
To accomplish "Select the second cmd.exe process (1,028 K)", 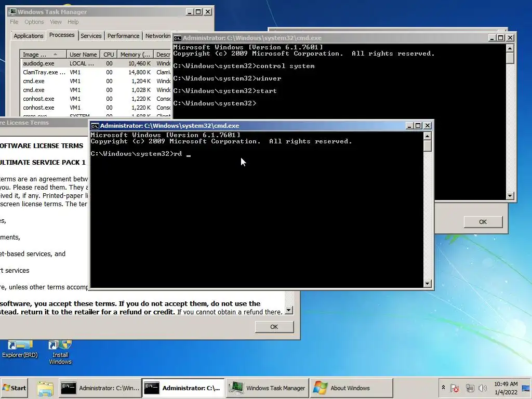I will [x=96, y=90].
